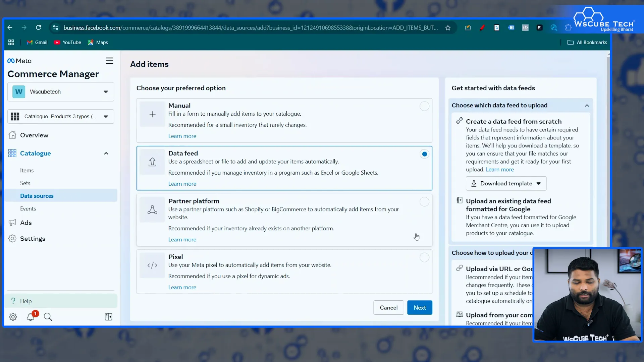Image resolution: width=644 pixels, height=362 pixels.
Task: Open YouTube bookmark
Action: click(68, 42)
